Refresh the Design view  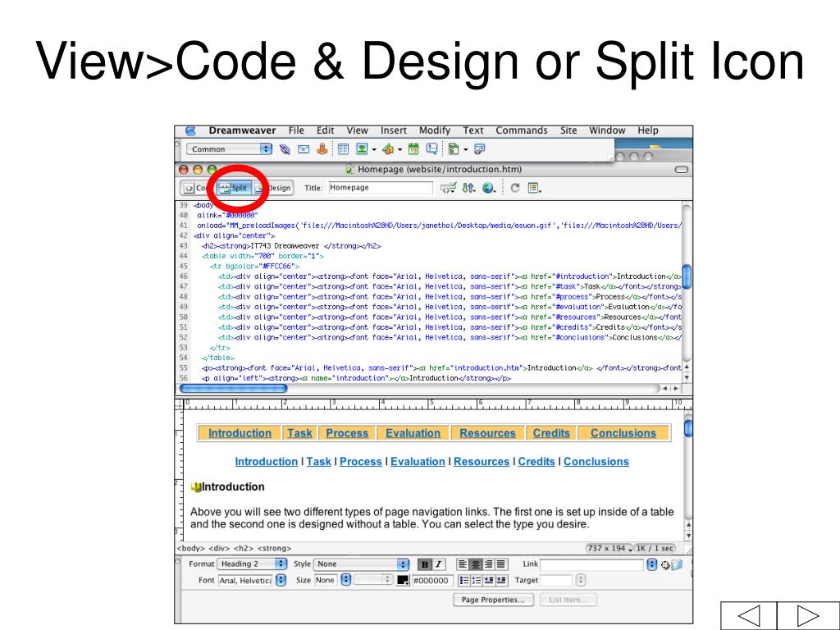(515, 188)
